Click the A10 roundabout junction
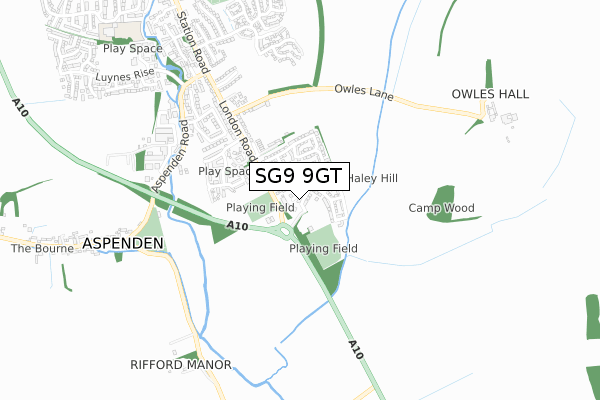600x400 pixels. point(285,231)
